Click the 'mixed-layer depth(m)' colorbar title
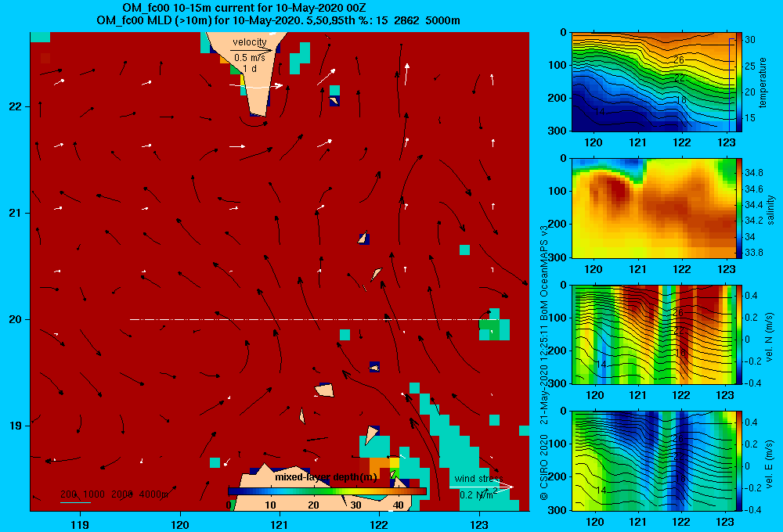 (x=326, y=477)
